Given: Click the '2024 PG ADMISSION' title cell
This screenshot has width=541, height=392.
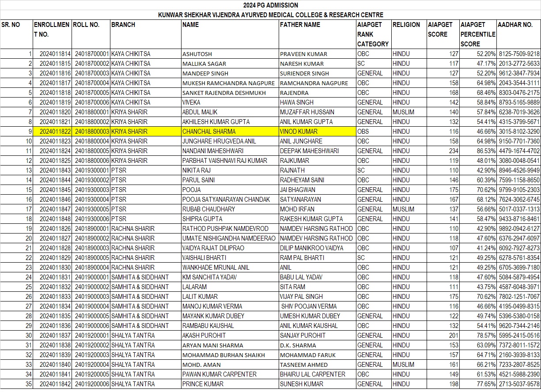Looking at the screenshot, I should pos(271,5).
